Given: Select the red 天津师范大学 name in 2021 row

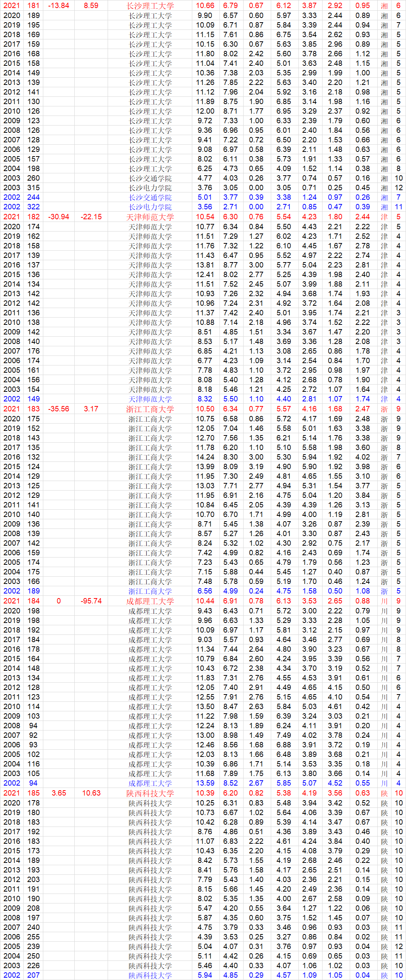Looking at the screenshot, I should coord(150,217).
